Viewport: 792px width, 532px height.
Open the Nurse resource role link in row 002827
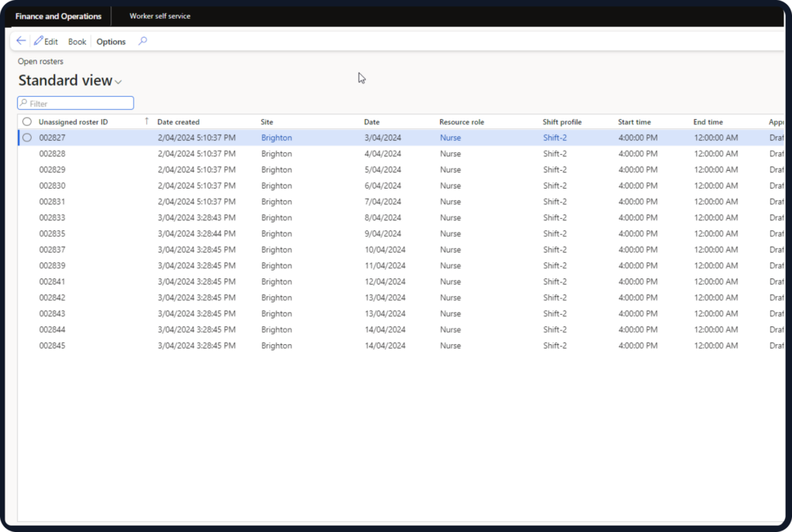(450, 138)
